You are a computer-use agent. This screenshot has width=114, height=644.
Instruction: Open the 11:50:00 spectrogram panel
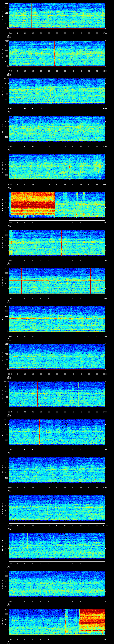(57, 167)
